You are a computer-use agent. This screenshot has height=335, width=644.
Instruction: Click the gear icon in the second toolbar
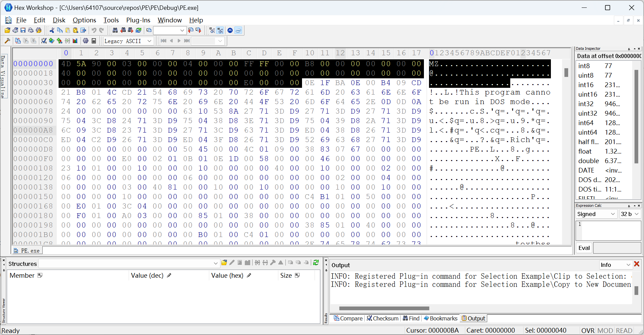point(86,41)
